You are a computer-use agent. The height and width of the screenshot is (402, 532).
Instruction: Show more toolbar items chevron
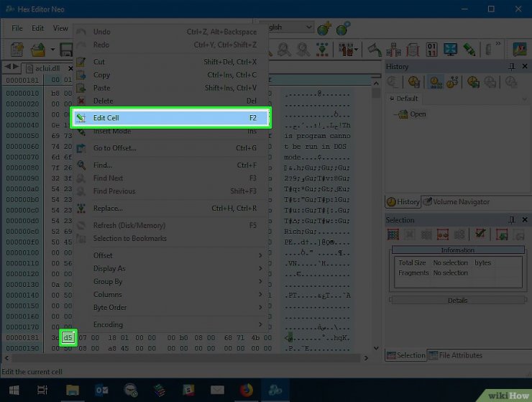[x=498, y=43]
